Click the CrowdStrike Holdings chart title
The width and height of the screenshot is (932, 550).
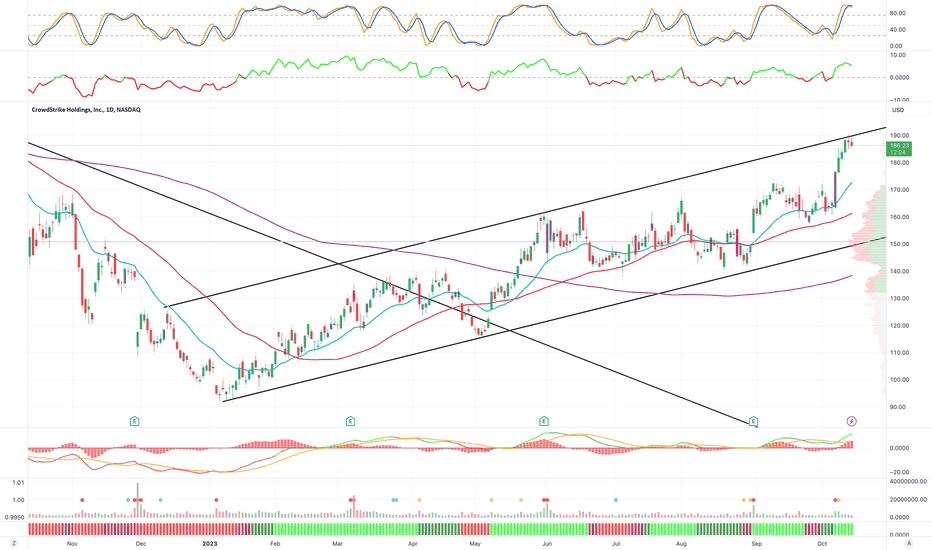[86, 110]
